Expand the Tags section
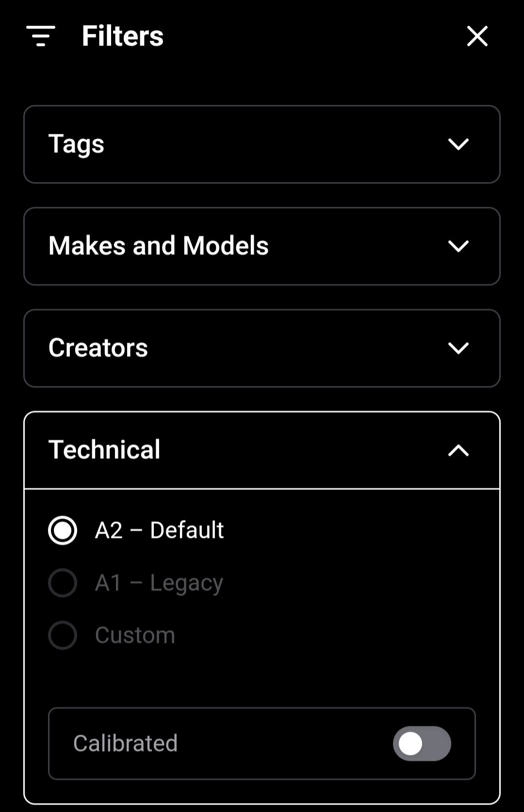 262,144
